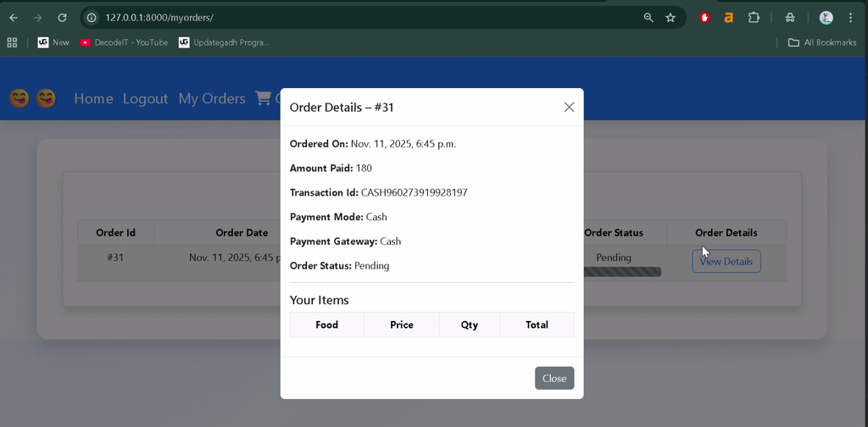Click the Qty column header
Viewport: 868px width, 427px height.
pos(470,324)
